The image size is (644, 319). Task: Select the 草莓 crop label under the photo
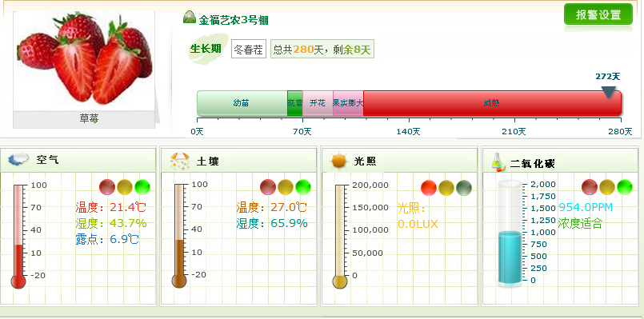tap(89, 118)
